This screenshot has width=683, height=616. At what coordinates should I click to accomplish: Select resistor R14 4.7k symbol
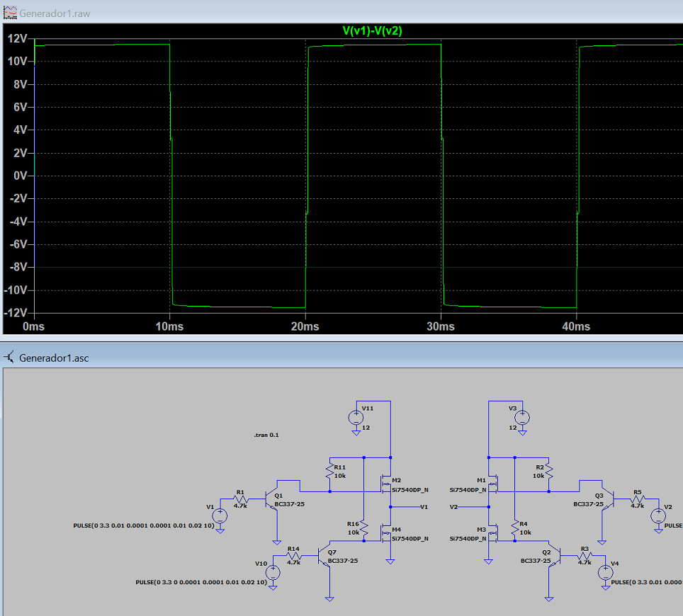294,556
